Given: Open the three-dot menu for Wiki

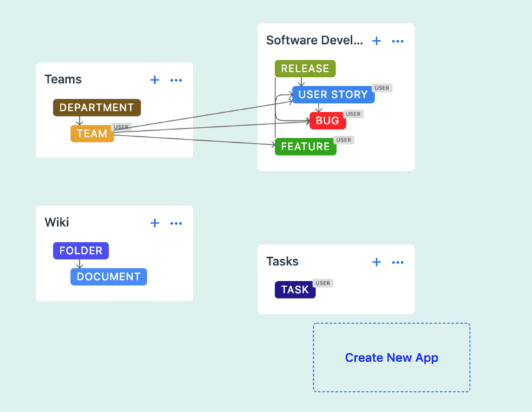Looking at the screenshot, I should (x=176, y=223).
